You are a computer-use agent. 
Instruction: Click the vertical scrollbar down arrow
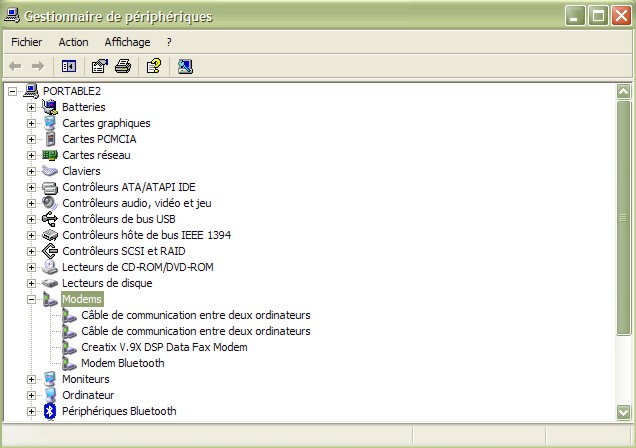(624, 412)
